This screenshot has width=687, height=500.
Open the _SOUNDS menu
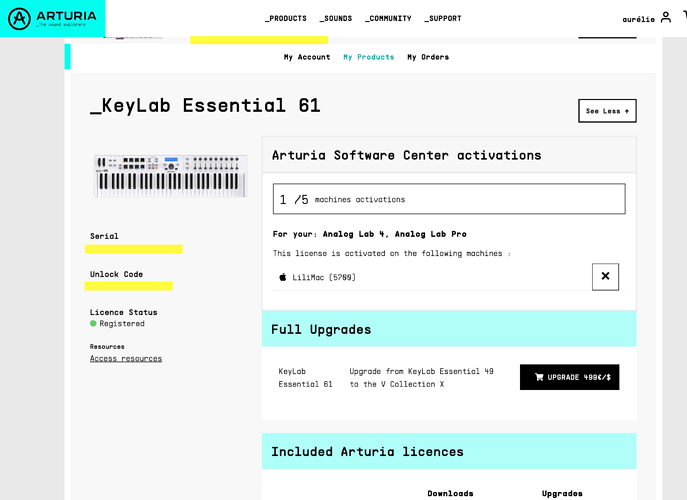(336, 18)
